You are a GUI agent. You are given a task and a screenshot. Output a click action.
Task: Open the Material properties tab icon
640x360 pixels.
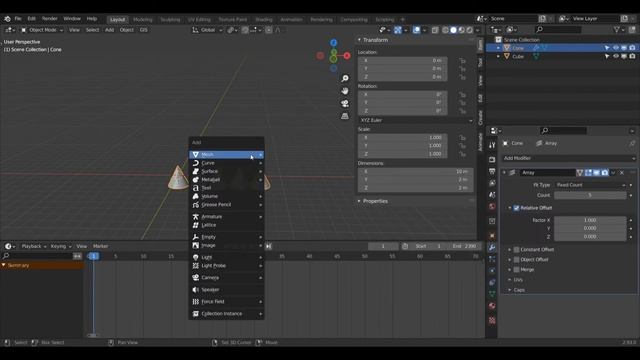492,306
